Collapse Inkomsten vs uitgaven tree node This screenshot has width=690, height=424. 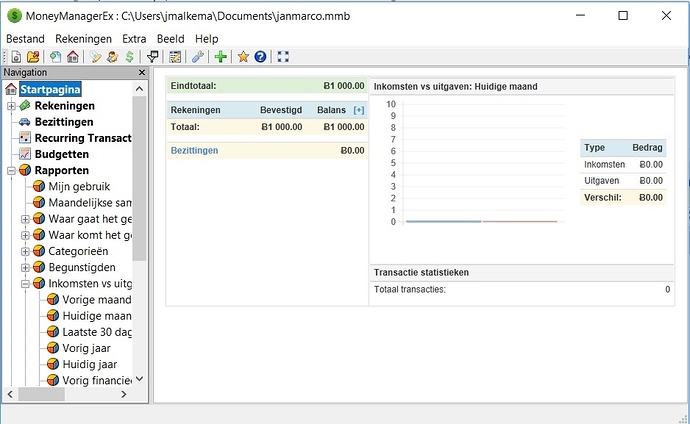tap(26, 284)
